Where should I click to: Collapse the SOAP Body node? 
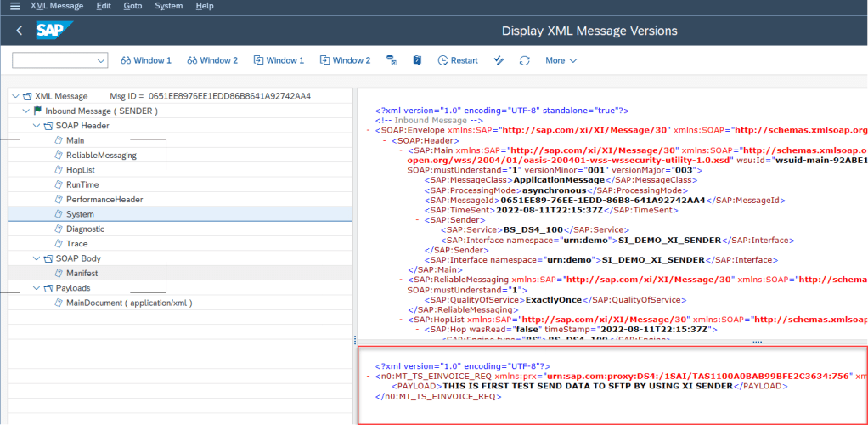coord(37,258)
